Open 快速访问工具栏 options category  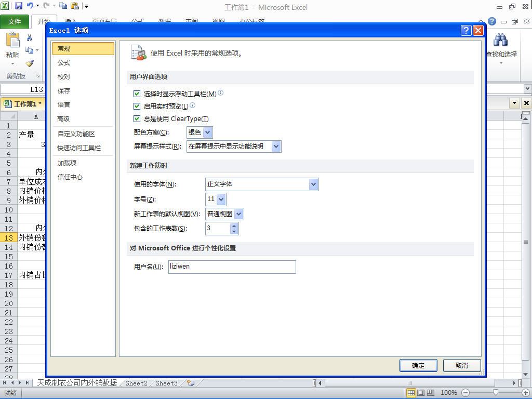click(83, 148)
